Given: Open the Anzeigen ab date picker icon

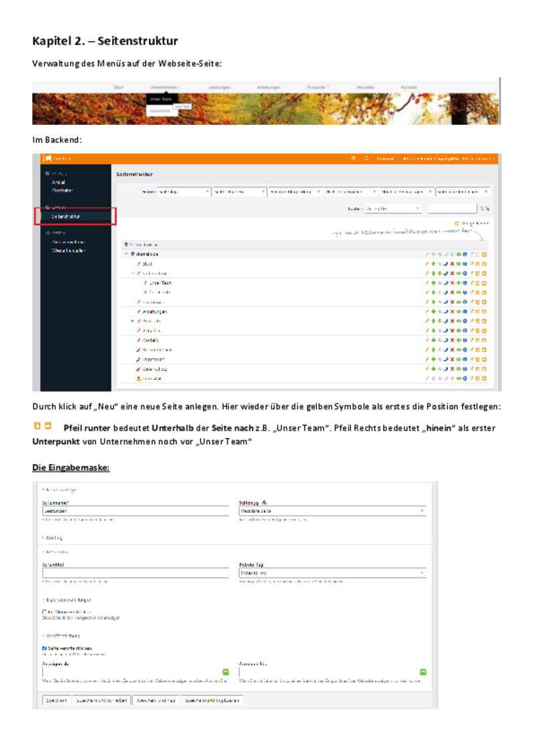Looking at the screenshot, I should [x=226, y=672].
